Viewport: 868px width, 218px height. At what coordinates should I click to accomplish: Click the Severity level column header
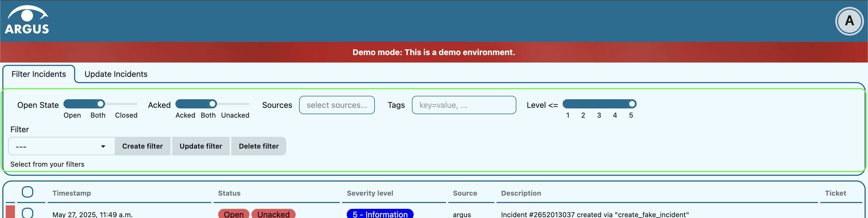370,193
